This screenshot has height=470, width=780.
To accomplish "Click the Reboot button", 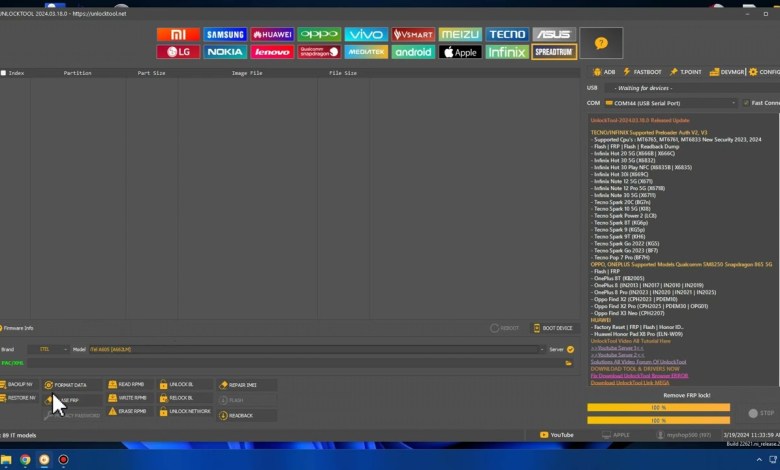I will tap(504, 328).
